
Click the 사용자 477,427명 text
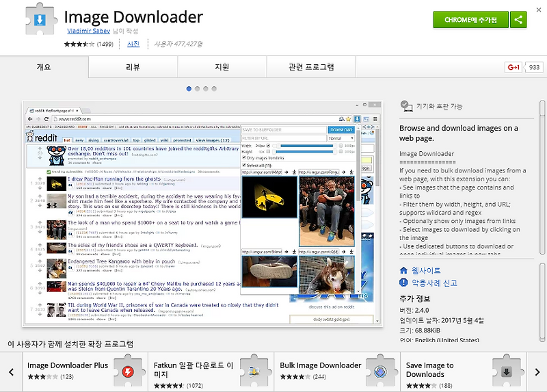178,44
